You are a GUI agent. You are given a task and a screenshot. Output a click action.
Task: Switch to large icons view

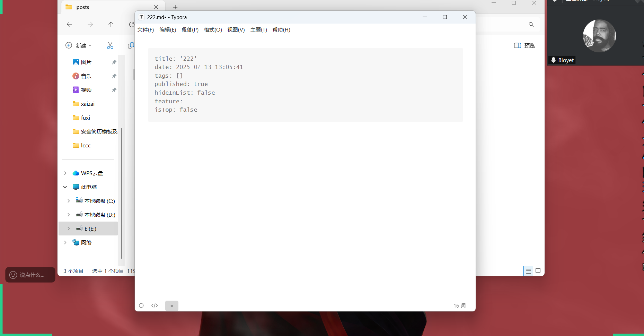pyautogui.click(x=538, y=271)
